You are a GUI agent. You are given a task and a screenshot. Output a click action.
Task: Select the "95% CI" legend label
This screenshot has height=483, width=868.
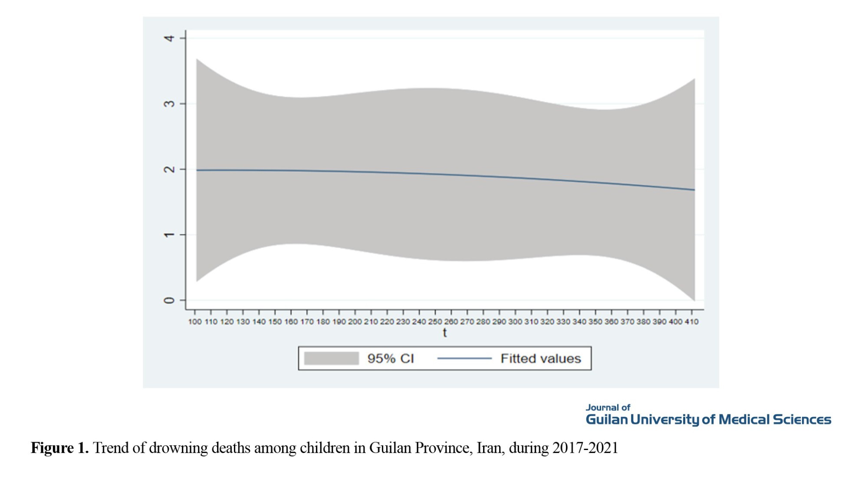(391, 358)
